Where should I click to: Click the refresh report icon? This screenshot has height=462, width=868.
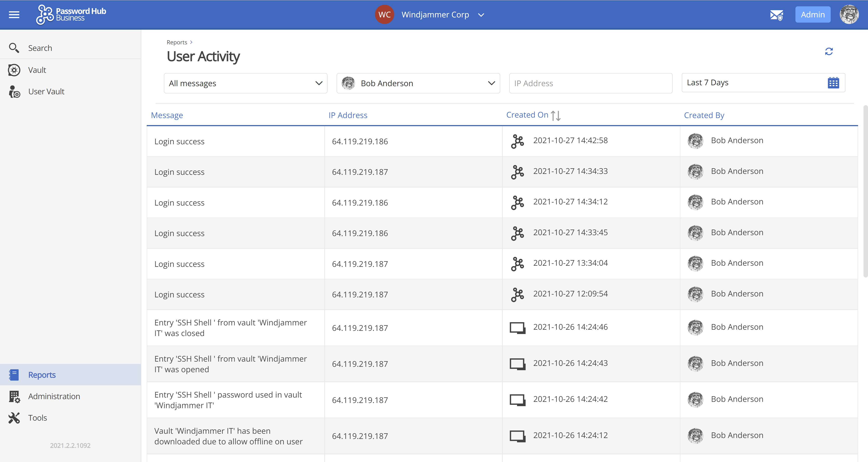[x=829, y=51]
